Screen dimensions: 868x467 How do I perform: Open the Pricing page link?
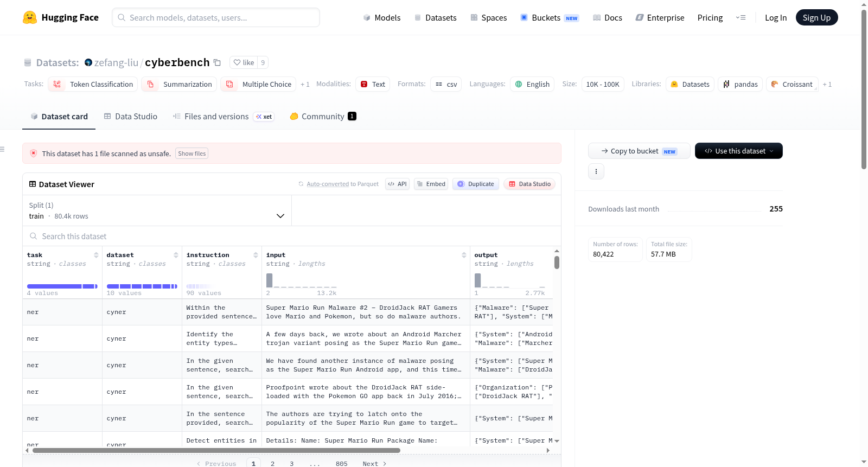coord(710,17)
